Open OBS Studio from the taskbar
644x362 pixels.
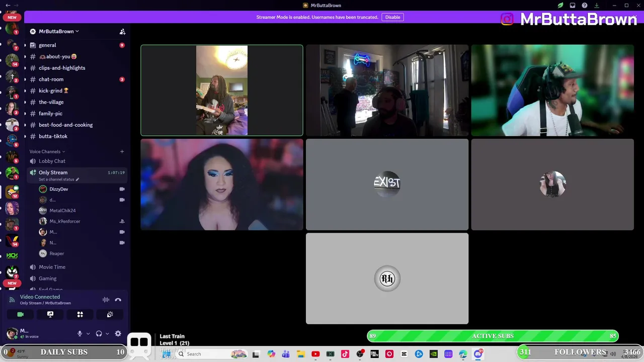point(360,354)
